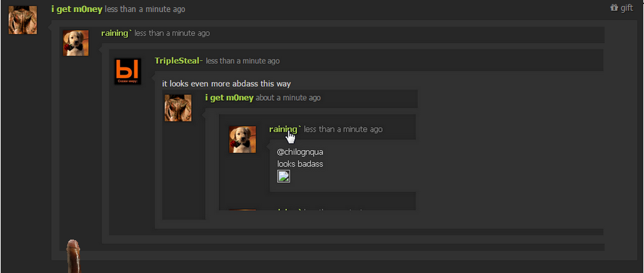
Task: Open the nested 'i get m0ney' username
Action: coord(229,97)
